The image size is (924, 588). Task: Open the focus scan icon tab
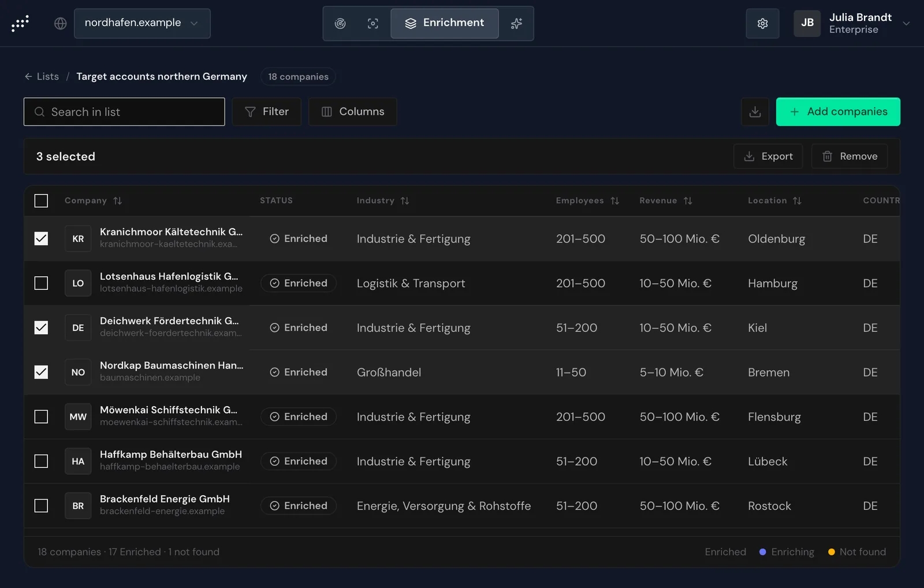point(373,23)
